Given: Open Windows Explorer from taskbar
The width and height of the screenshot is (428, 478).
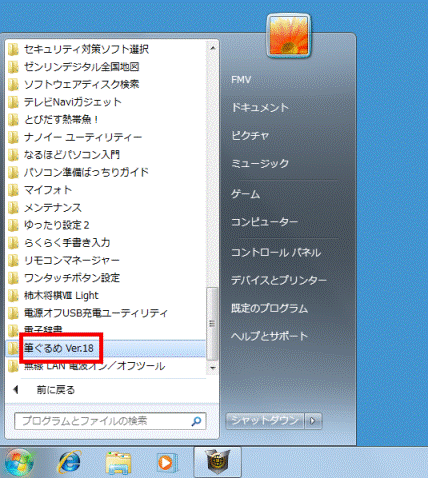Looking at the screenshot, I should pos(118,463).
